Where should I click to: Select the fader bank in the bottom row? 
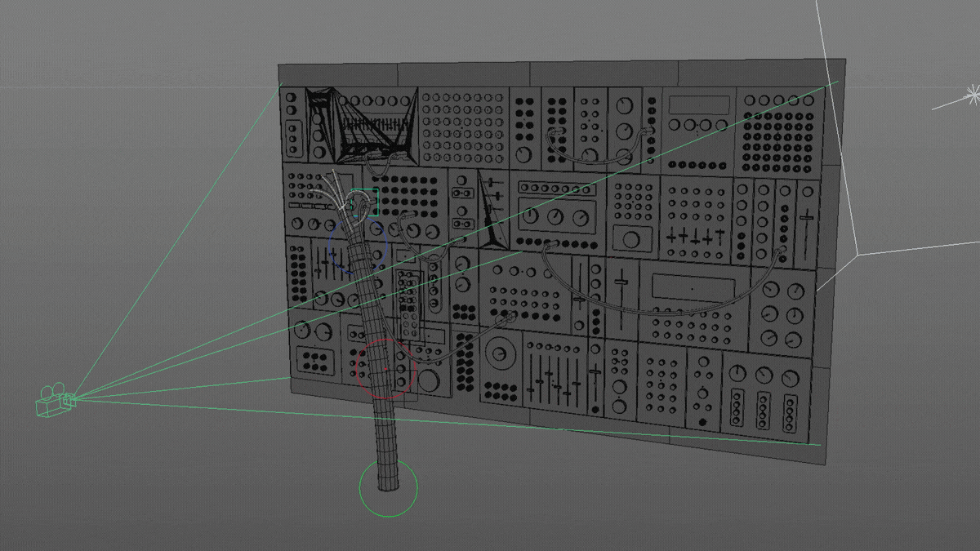[x=553, y=377]
